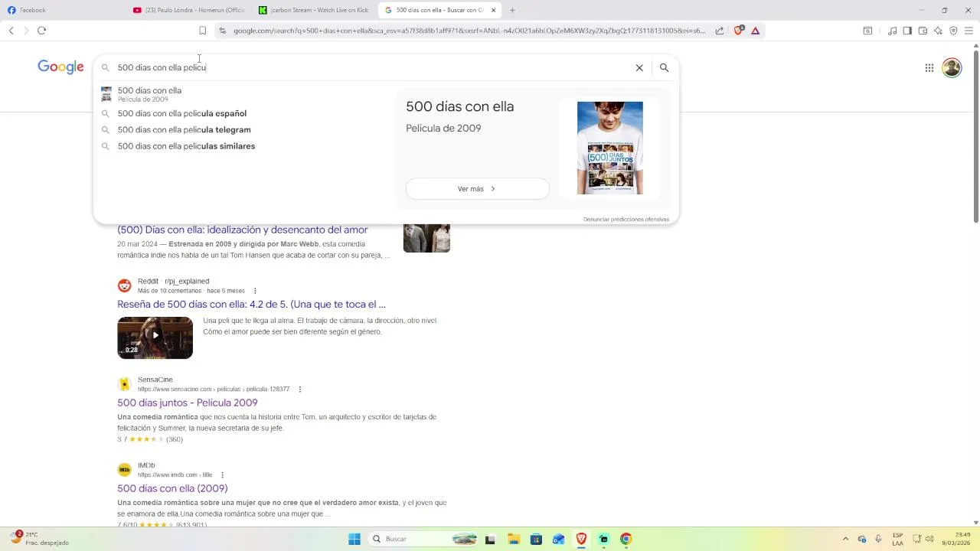This screenshot has width=980, height=551.
Task: Click the microphone tray icon
Action: 878,539
